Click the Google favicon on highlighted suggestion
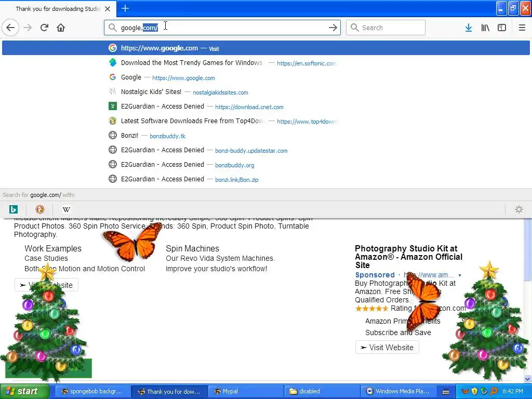 point(112,48)
